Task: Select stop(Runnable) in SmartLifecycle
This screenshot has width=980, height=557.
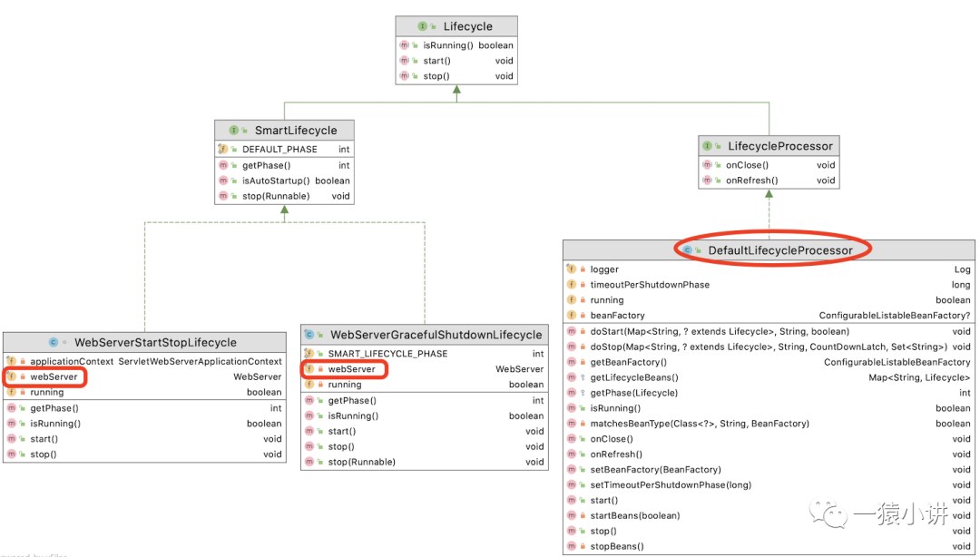Action: pyautogui.click(x=284, y=196)
